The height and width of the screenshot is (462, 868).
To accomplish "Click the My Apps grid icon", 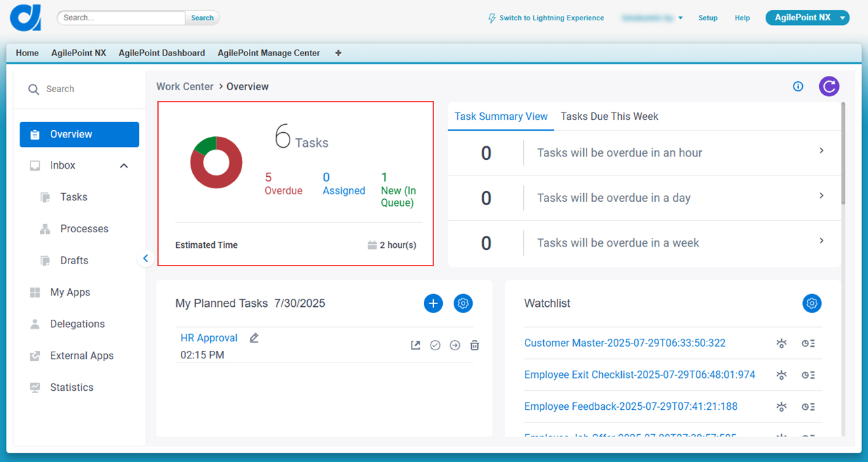I will point(35,293).
